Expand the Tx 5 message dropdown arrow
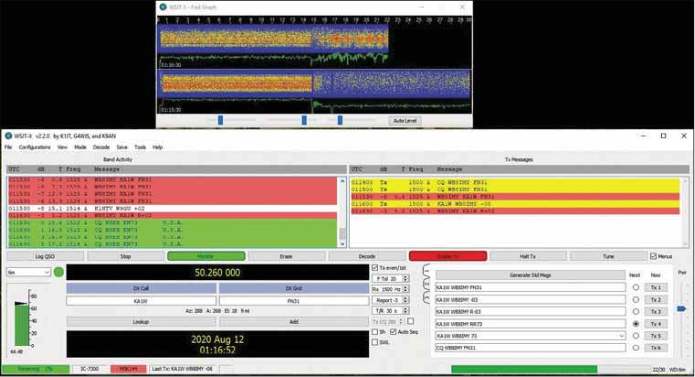 click(x=621, y=336)
